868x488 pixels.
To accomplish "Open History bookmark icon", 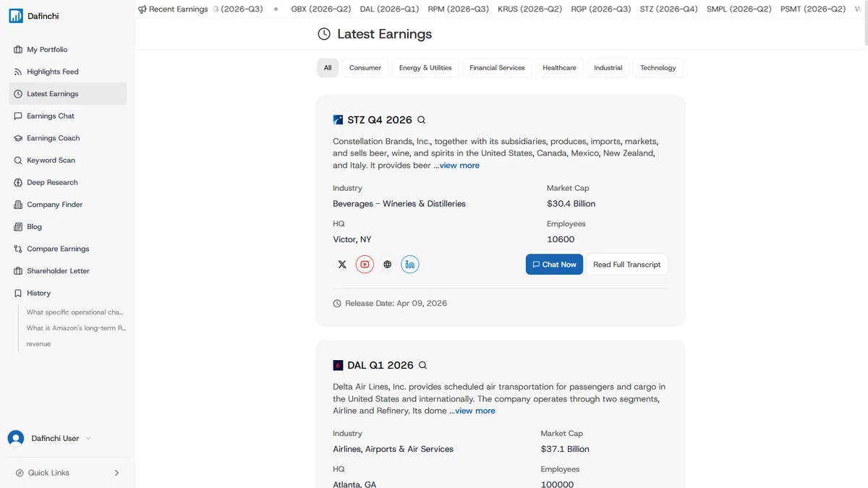I will [18, 294].
